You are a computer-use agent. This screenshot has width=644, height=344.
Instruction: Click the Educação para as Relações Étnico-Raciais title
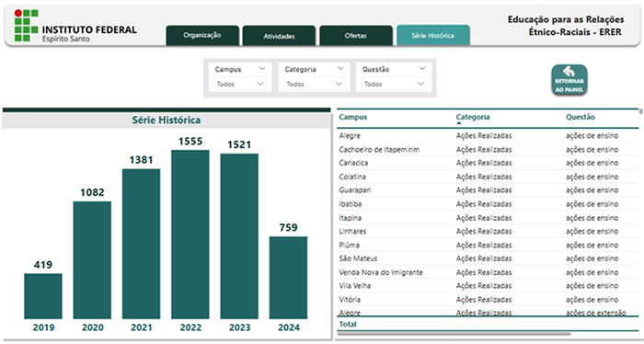click(x=566, y=26)
